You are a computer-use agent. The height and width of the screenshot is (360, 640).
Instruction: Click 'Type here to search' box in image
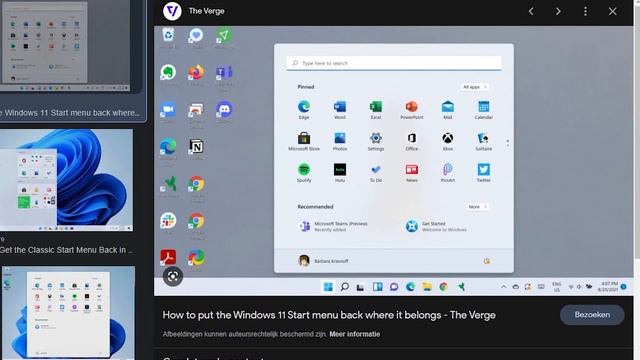[394, 63]
